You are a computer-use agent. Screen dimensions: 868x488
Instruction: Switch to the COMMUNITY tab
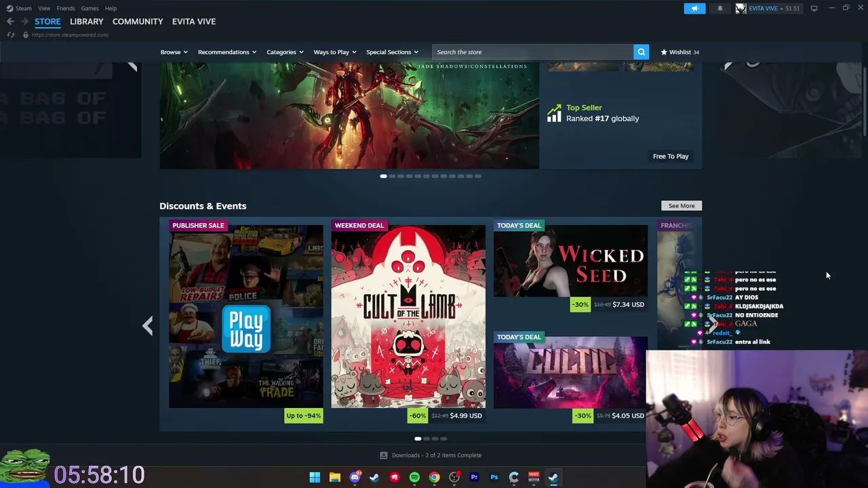click(x=138, y=22)
